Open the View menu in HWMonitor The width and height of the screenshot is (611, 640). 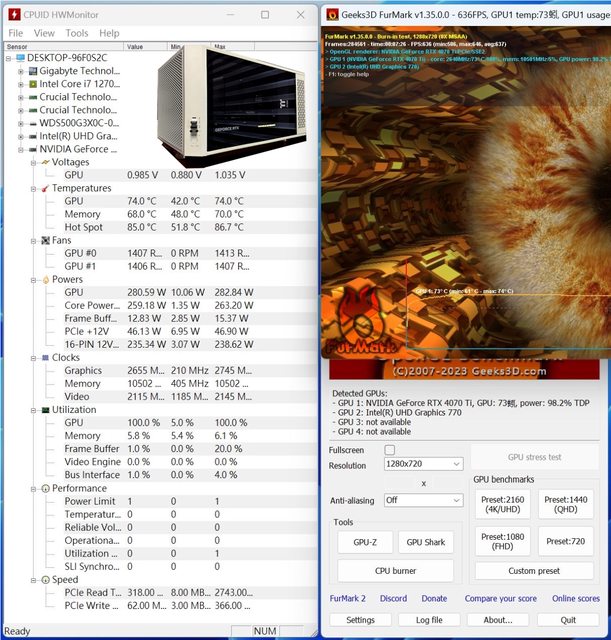pyautogui.click(x=44, y=33)
